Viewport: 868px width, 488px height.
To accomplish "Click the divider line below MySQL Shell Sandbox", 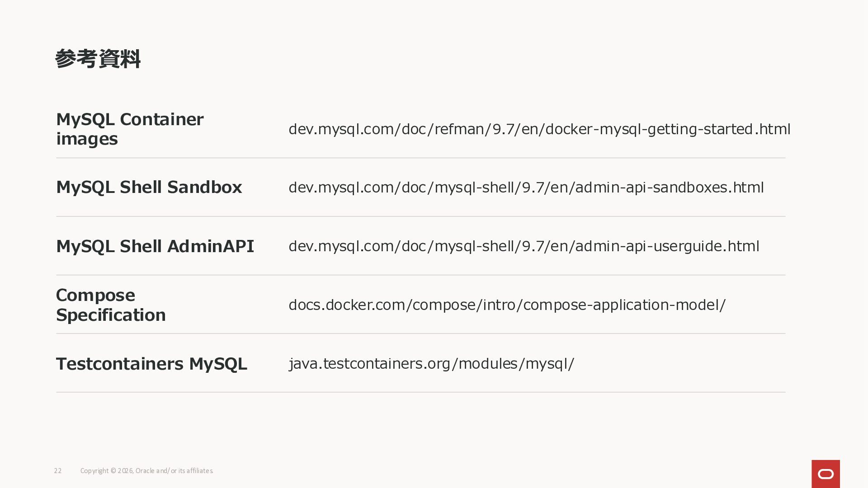I will pos(421,216).
